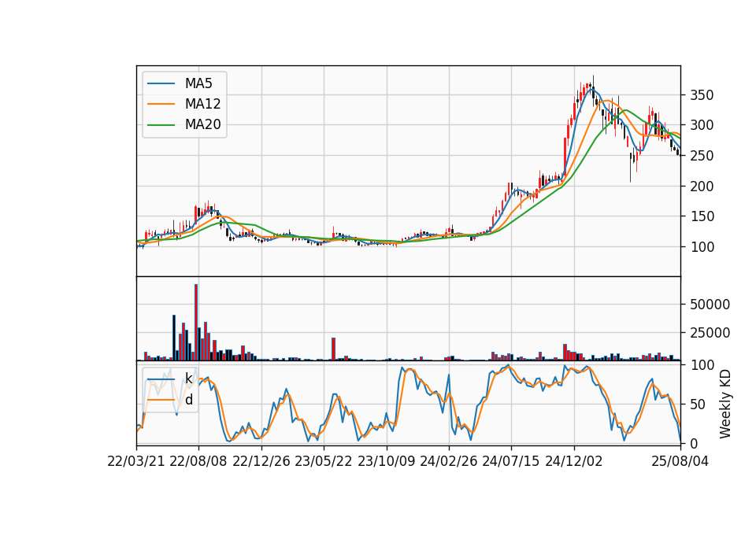Viewport: 756px width, 543px height.
Task: Click the 24/02/26 date label
Action: tap(449, 461)
